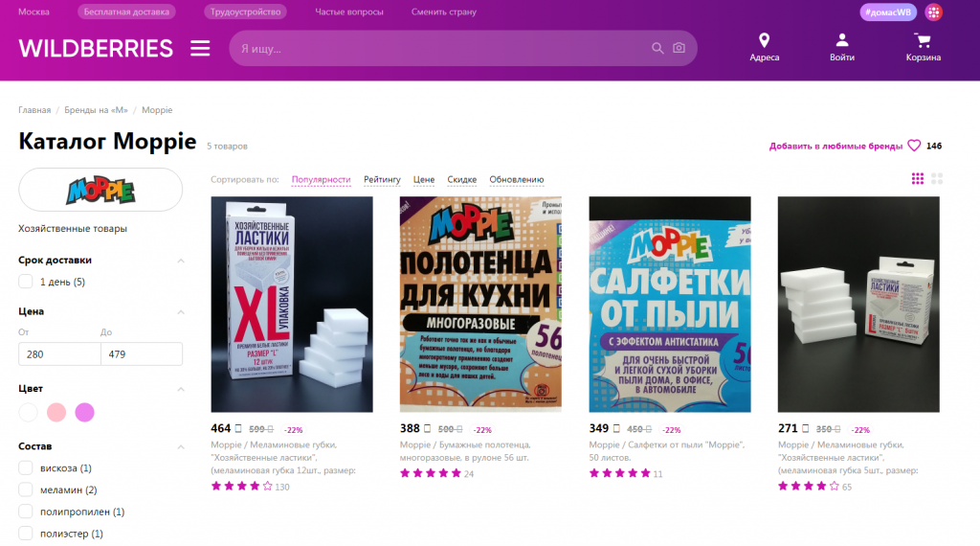Open the Полотенца для кухни product image
This screenshot has width=980, height=546.
pyautogui.click(x=480, y=304)
